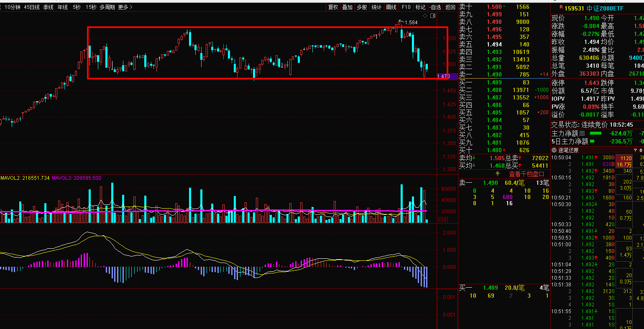The height and width of the screenshot is (329, 644).
Task: Toggle 自选 watchlist for this stock
Action: pos(435,7)
